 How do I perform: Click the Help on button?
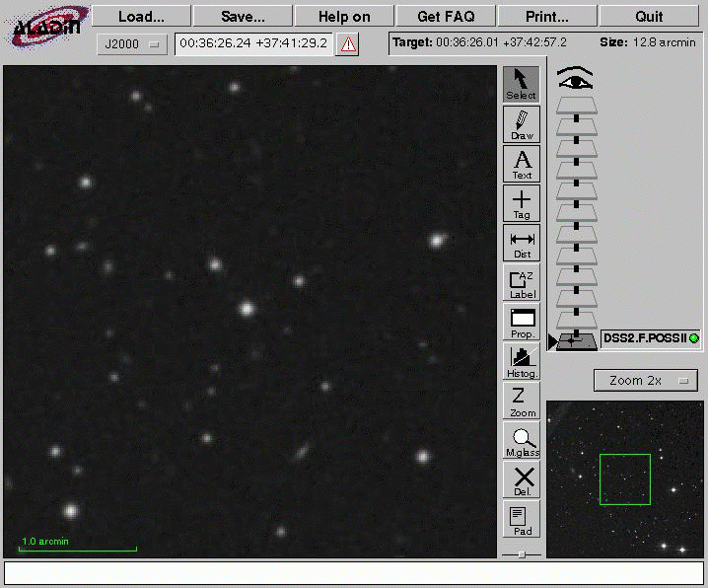point(344,17)
